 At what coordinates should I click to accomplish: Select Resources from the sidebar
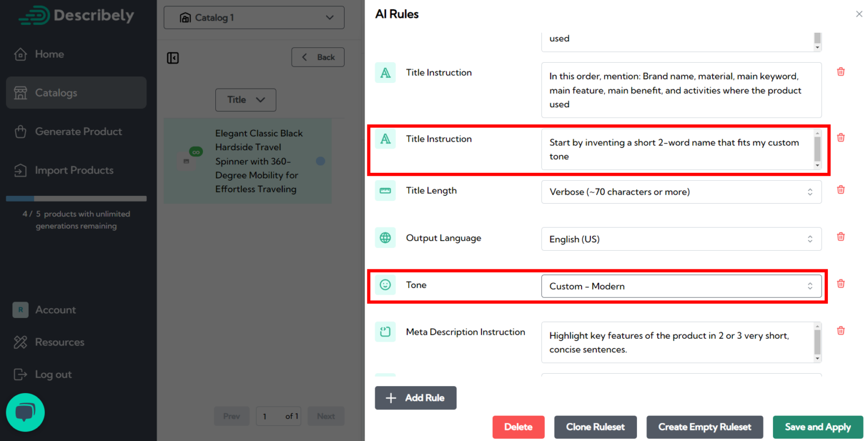click(20, 342)
